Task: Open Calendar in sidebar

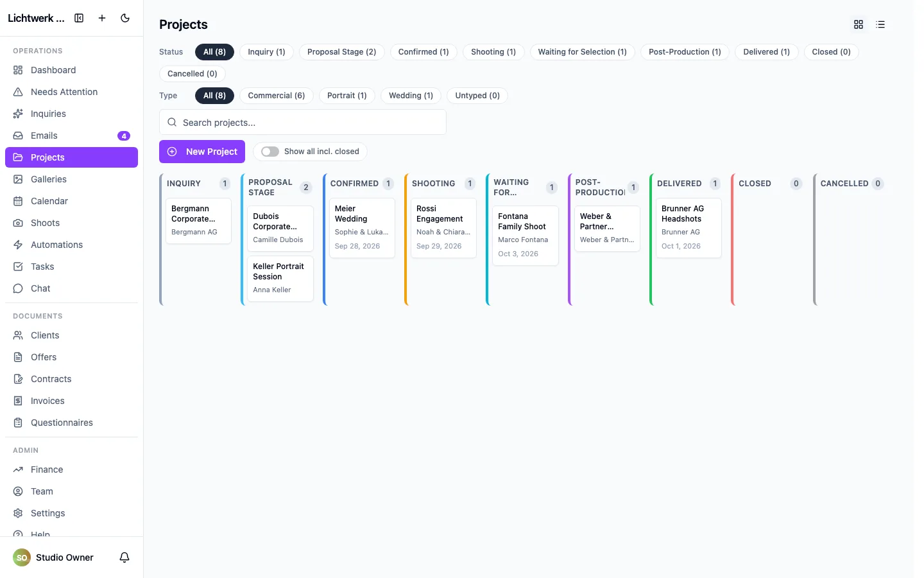Action: [71, 201]
